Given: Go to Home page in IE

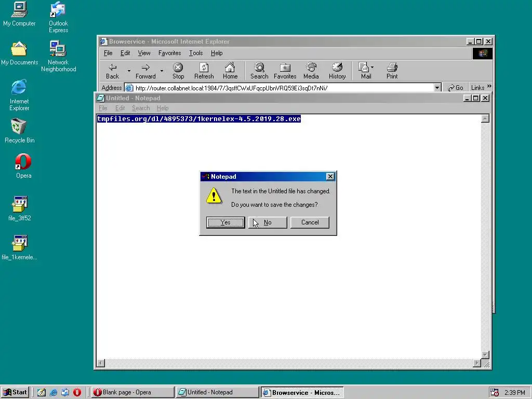Looking at the screenshot, I should pyautogui.click(x=230, y=71).
